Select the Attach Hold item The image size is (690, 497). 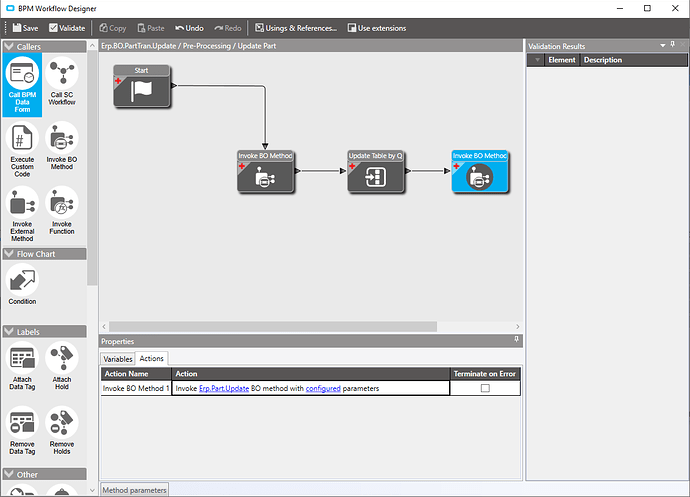62,366
